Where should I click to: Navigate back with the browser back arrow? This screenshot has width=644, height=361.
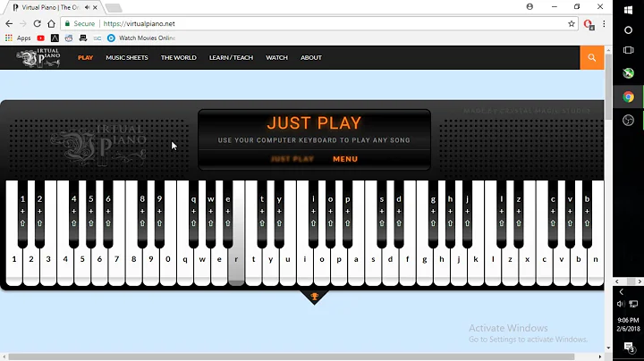pos(9,24)
